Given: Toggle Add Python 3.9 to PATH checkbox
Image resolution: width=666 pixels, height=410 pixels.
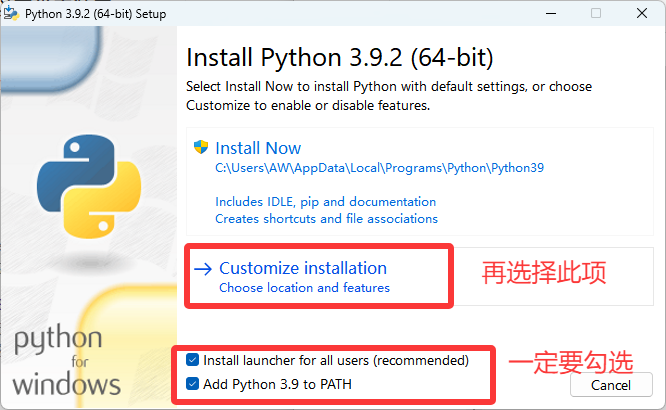Looking at the screenshot, I should tap(192, 384).
